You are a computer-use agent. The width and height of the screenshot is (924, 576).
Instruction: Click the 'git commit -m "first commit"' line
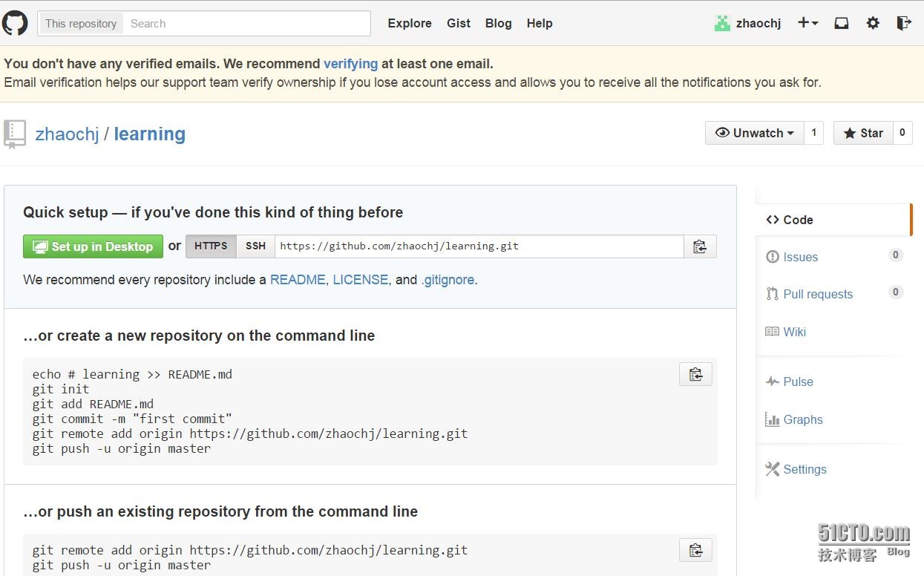coord(132,419)
